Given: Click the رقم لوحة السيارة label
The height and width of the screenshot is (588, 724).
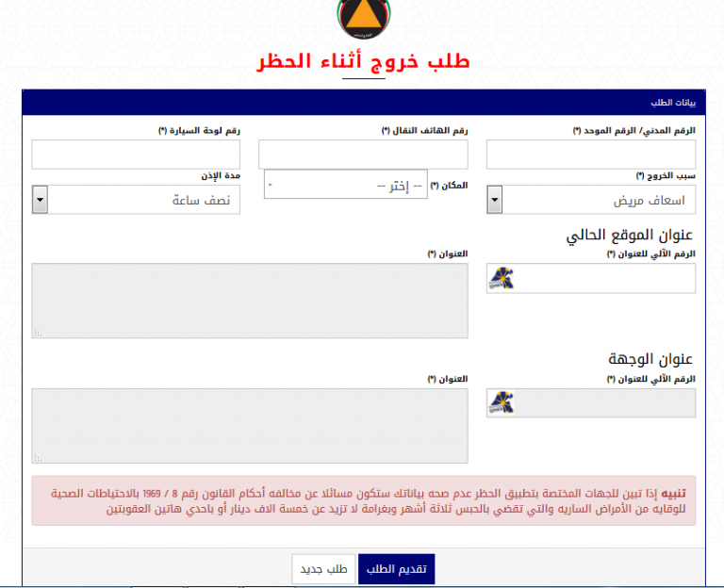Looking at the screenshot, I should click(199, 131).
